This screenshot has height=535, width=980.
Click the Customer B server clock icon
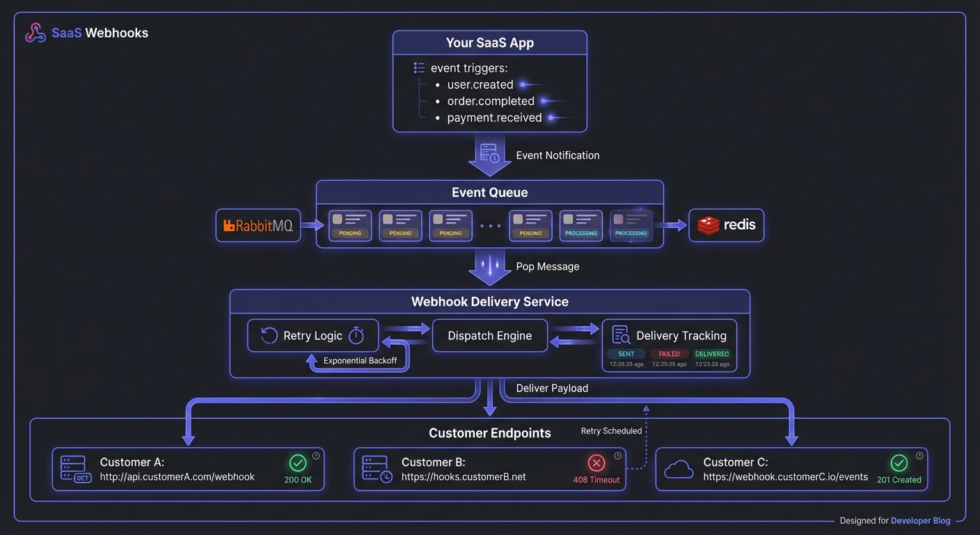[x=377, y=470]
